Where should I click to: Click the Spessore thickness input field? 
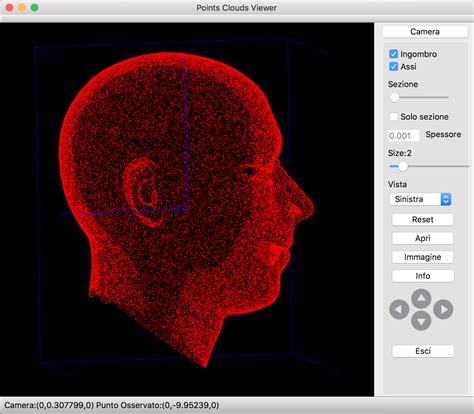[x=404, y=136]
